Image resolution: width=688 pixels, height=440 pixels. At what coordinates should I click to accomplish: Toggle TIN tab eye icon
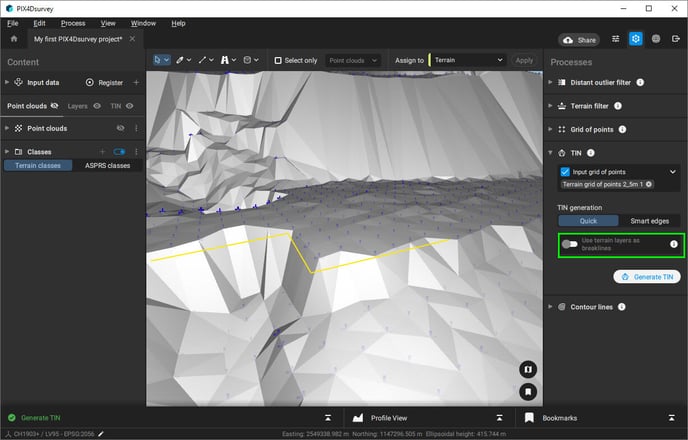pos(129,106)
